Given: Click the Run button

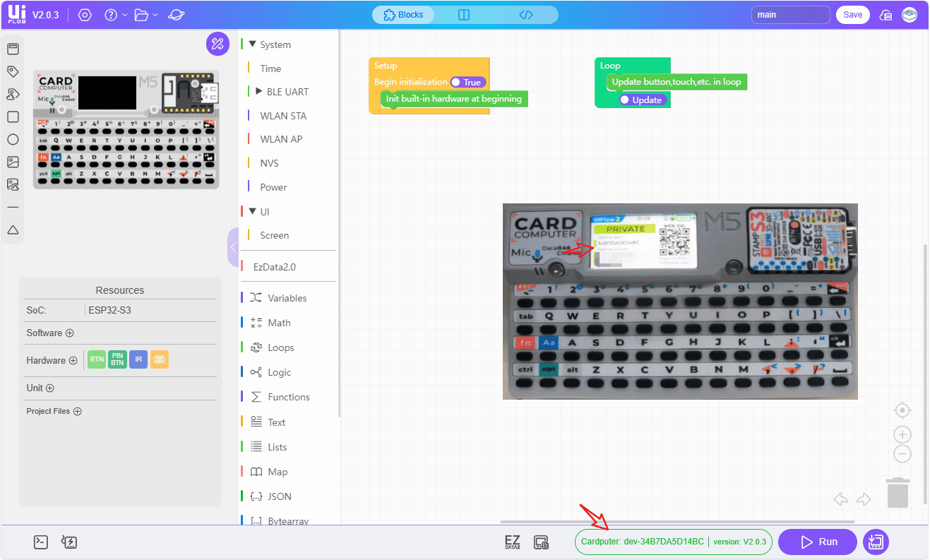Looking at the screenshot, I should (817, 542).
